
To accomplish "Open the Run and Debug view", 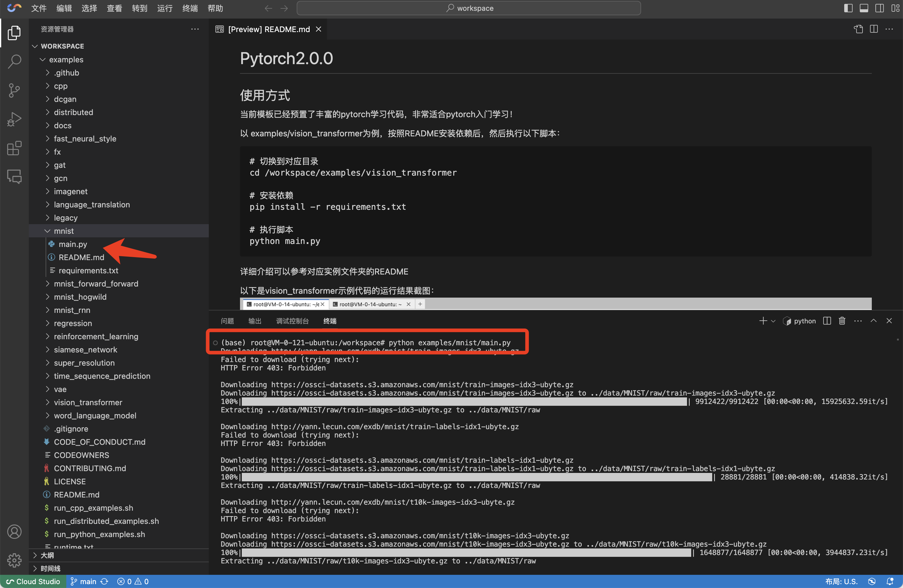I will point(14,119).
